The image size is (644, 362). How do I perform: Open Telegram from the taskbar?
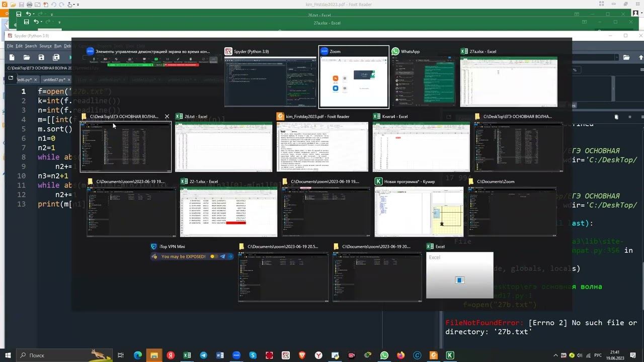point(203,355)
